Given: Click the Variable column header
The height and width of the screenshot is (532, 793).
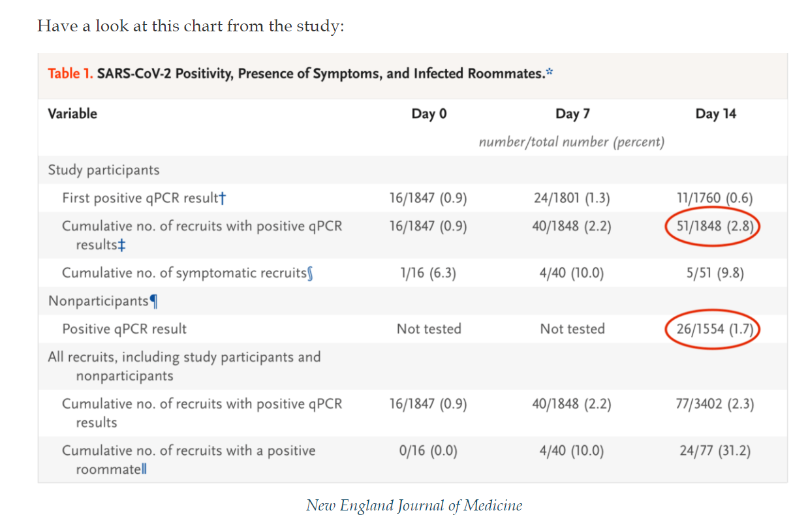Looking at the screenshot, I should (72, 114).
